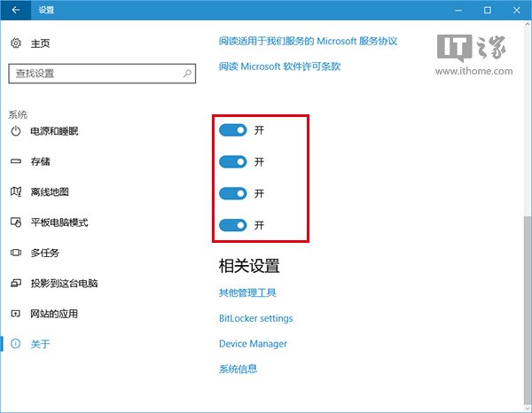Minimize the Settings window
Image resolution: width=532 pixels, height=413 pixels.
458,10
